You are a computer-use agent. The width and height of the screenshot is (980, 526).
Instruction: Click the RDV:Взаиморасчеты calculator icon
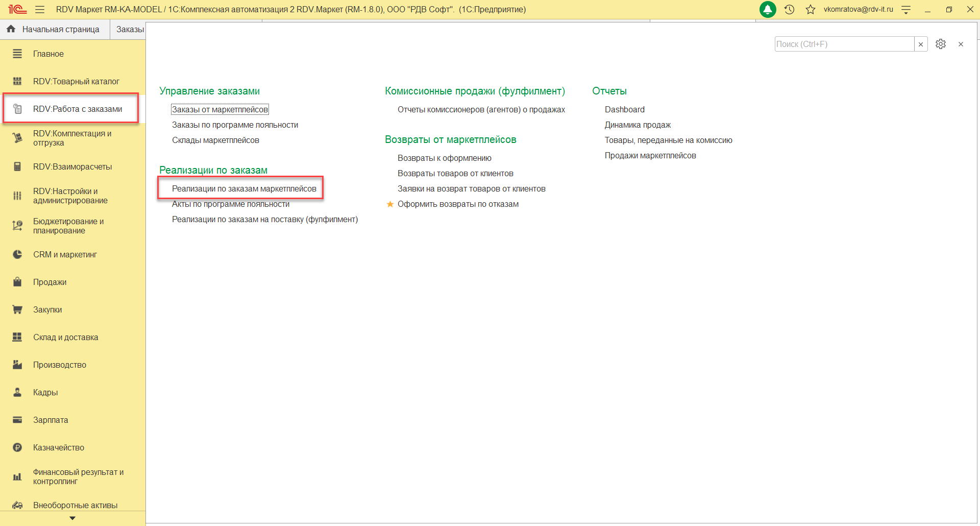17,166
